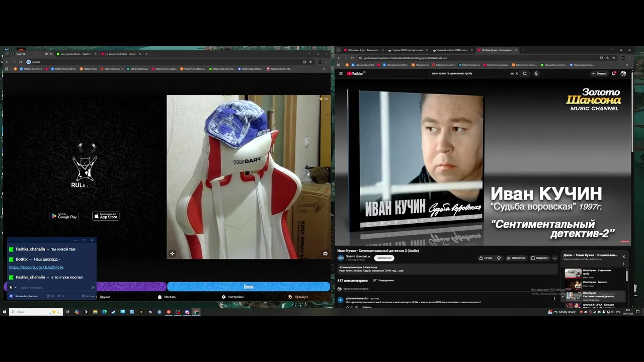Like the video with 14 тыс. likes

point(486,258)
